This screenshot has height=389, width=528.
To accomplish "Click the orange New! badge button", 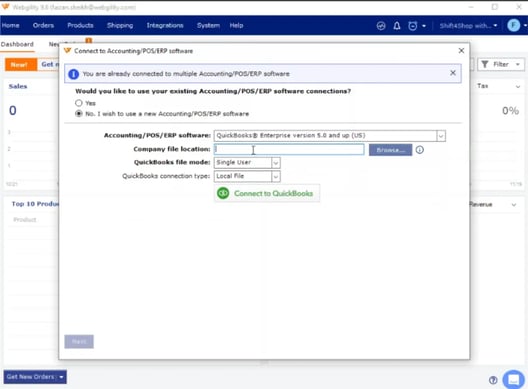I will click(21, 64).
